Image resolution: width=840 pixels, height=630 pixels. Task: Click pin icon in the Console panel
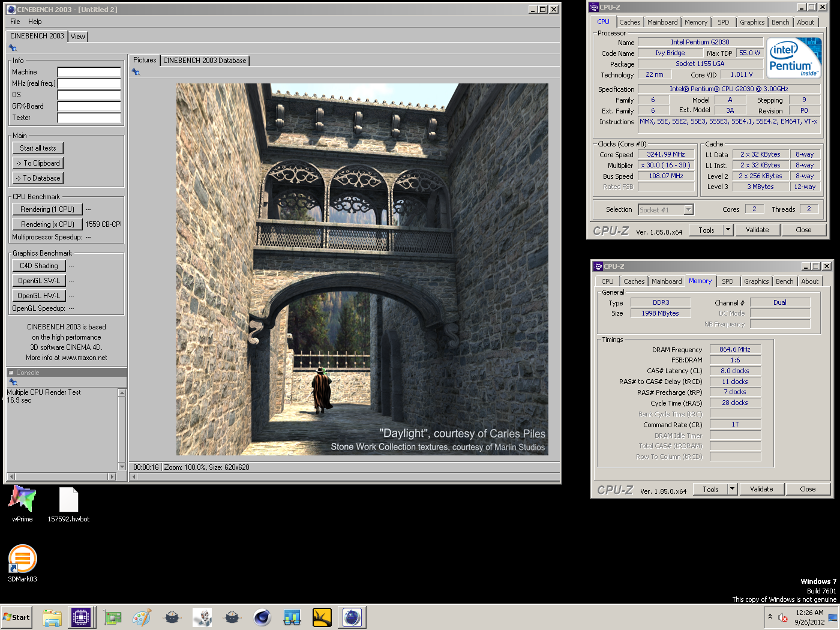click(x=13, y=382)
